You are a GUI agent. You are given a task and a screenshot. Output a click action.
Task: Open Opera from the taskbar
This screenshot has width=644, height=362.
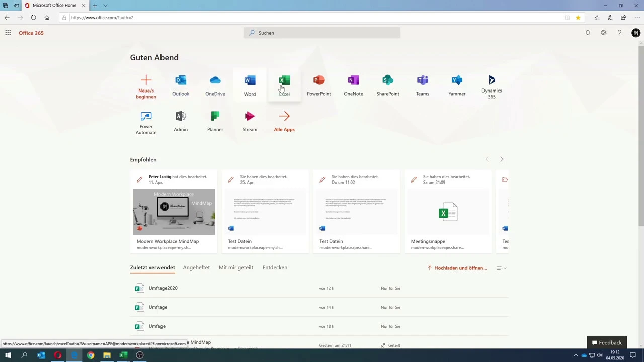[x=58, y=355]
